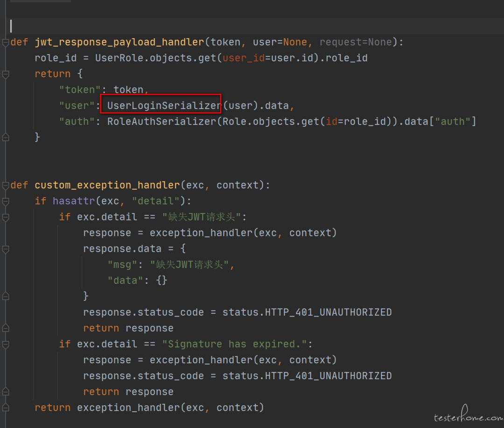The height and width of the screenshot is (428, 504).
Task: Collapse the 'if hasattr(exc, "detail")' block
Action: (x=6, y=201)
